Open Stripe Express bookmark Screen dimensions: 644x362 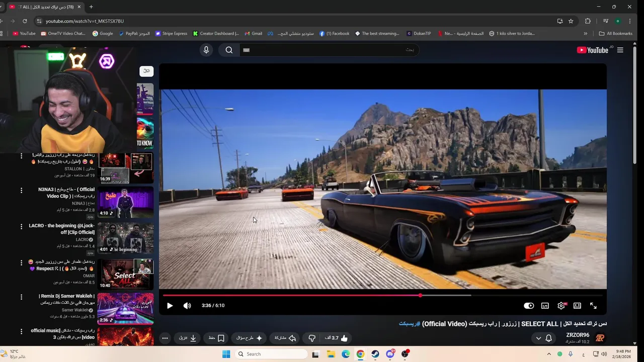coord(171,34)
